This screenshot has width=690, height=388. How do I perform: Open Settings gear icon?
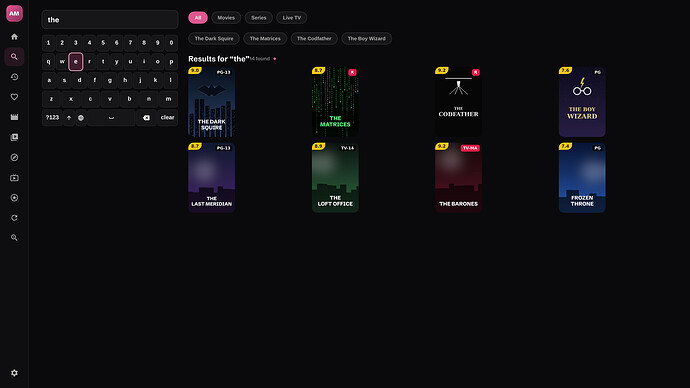click(14, 373)
